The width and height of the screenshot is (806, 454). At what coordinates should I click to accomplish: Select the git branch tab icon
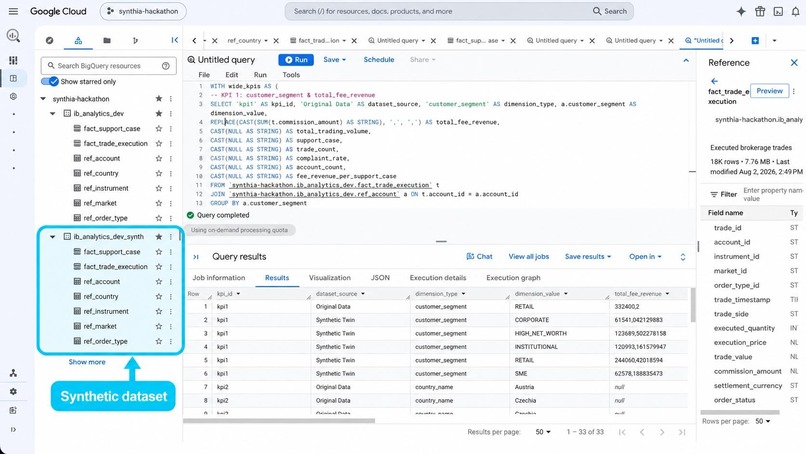click(x=135, y=40)
